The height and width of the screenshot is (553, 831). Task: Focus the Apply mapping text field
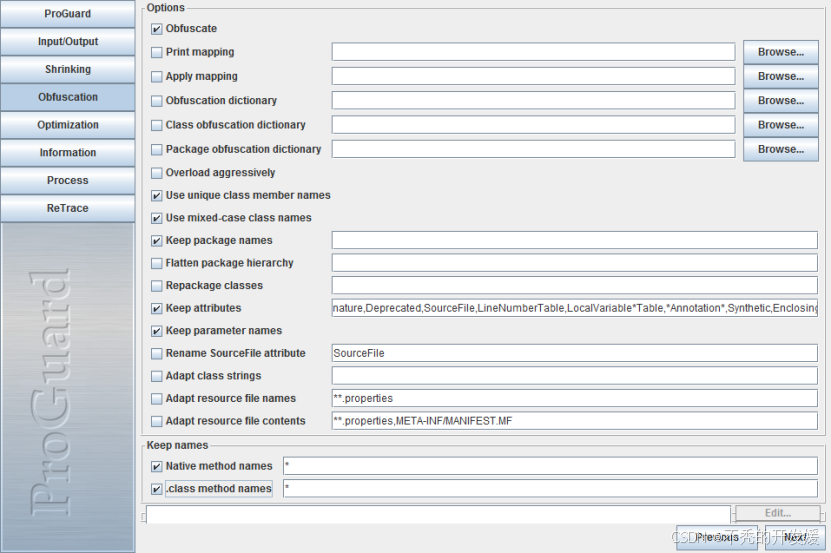[x=533, y=76]
